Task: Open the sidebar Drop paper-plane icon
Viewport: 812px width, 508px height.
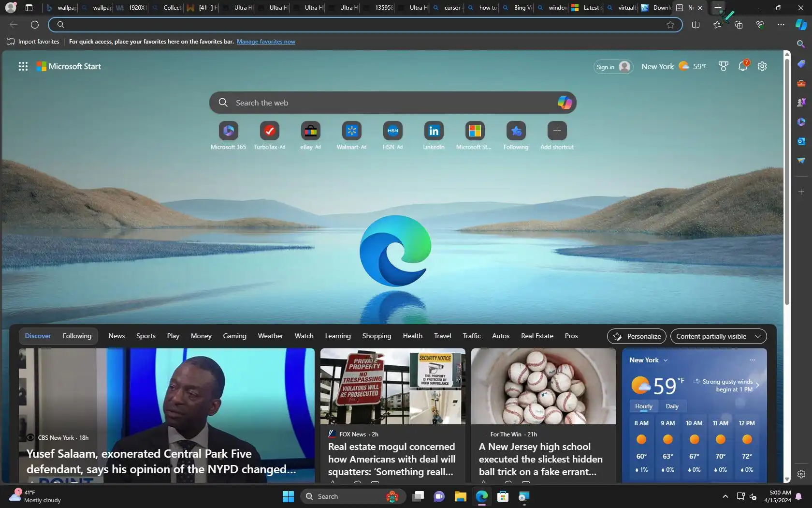Action: (801, 160)
